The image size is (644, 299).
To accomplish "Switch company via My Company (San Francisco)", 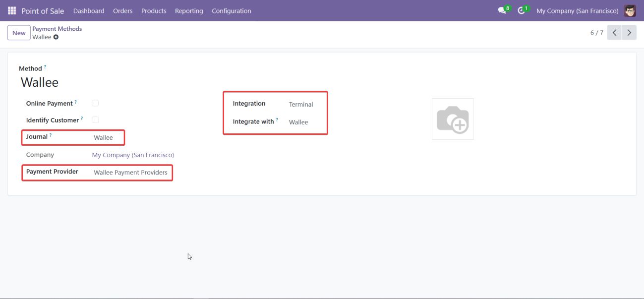I will [x=577, y=11].
